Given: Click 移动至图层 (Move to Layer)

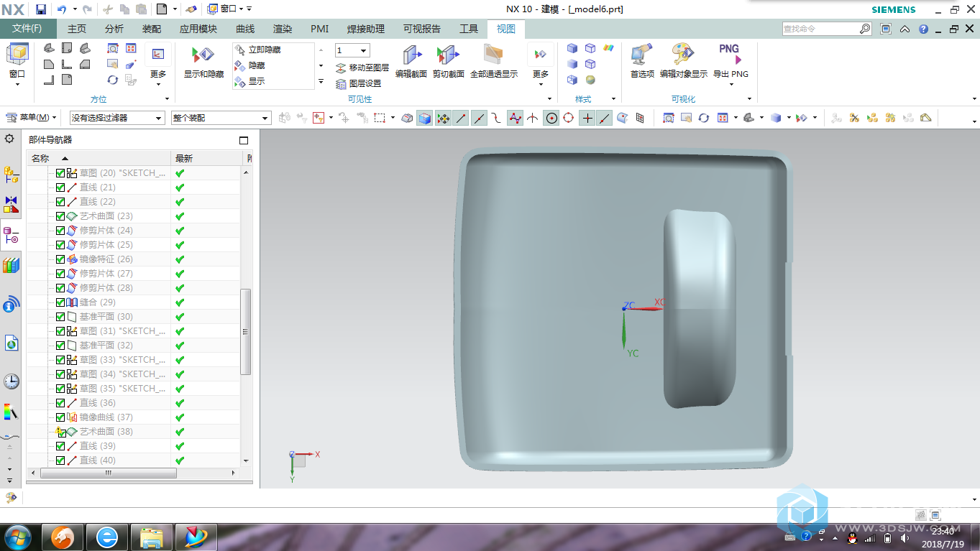Looking at the screenshot, I should [x=362, y=68].
